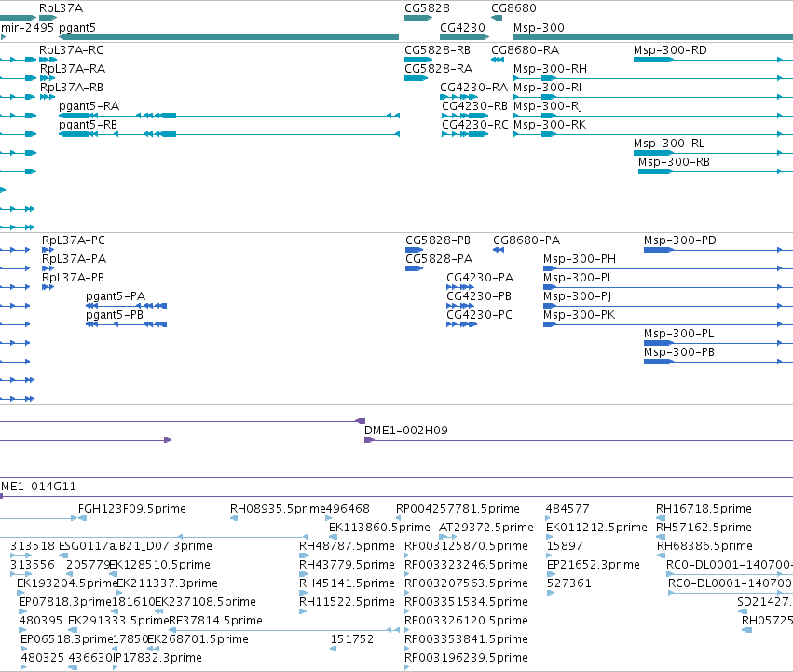793x672 pixels.
Task: Click the RH16718.5prime EST label
Action: click(x=704, y=509)
